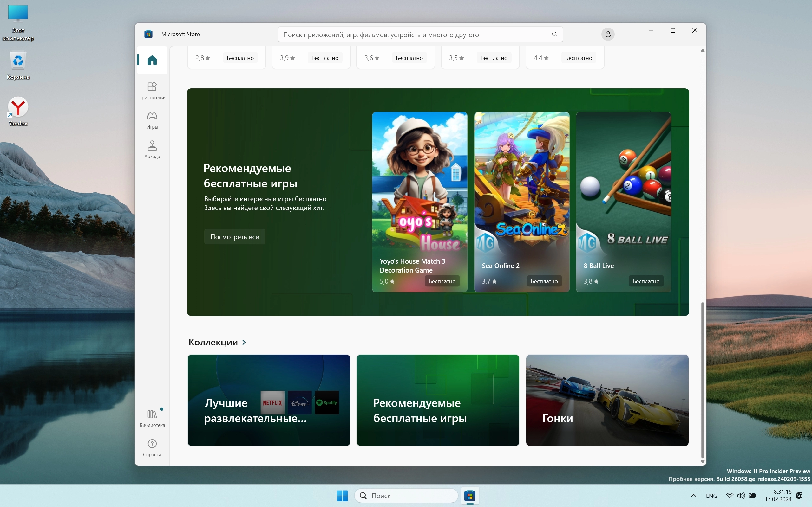
Task: Open Yoyo's House Match 3 game card
Action: (x=419, y=201)
